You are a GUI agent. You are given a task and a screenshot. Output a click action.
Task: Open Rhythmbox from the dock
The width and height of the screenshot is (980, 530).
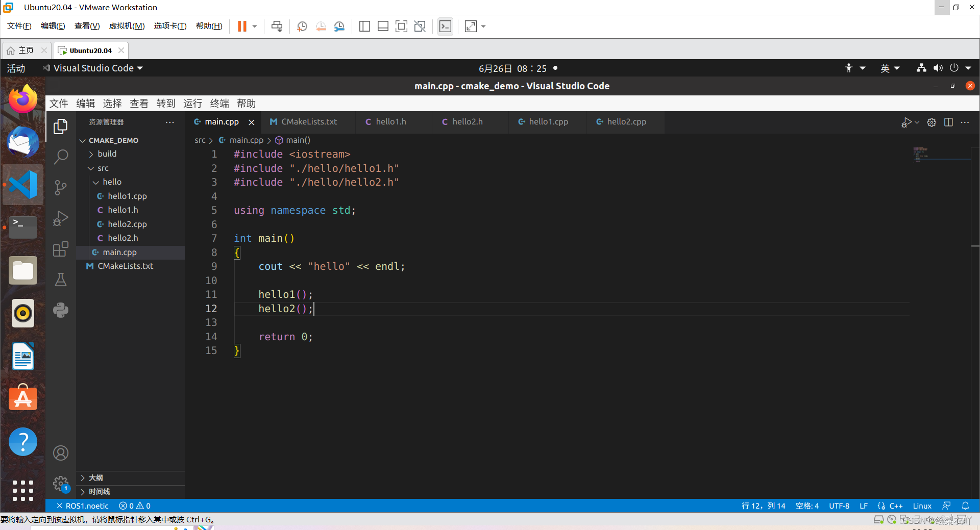click(23, 313)
